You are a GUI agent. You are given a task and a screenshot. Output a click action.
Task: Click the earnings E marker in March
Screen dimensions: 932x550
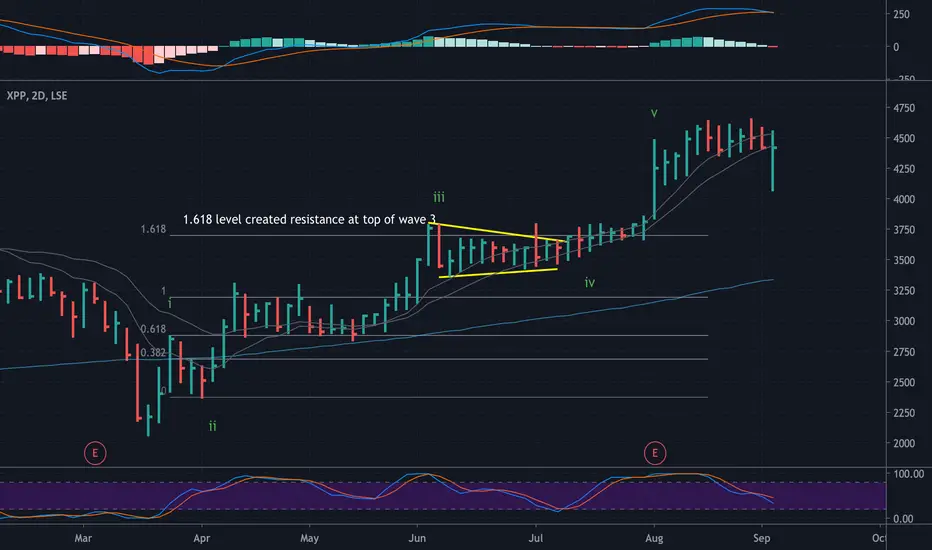coord(95,453)
